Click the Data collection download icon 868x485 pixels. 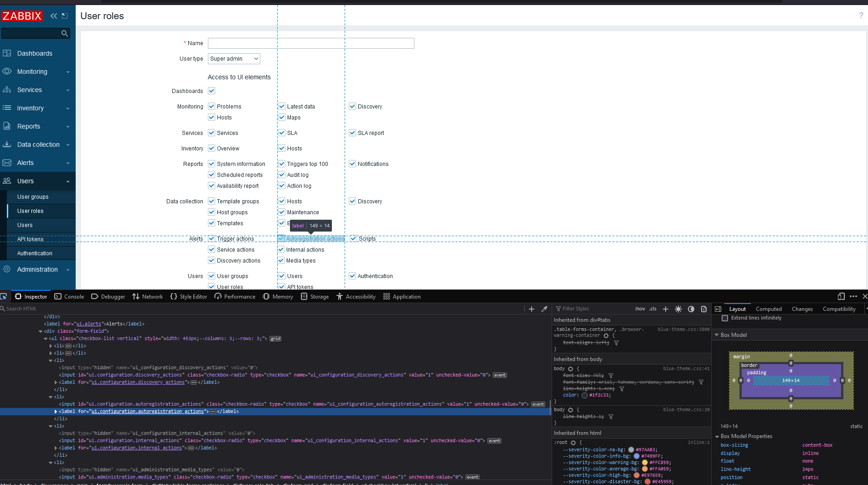tap(7, 144)
